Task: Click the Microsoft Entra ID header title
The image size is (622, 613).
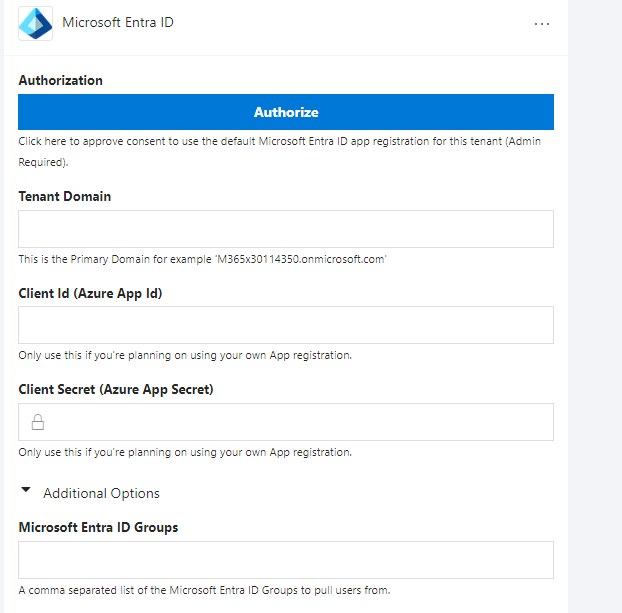Action: coord(118,23)
